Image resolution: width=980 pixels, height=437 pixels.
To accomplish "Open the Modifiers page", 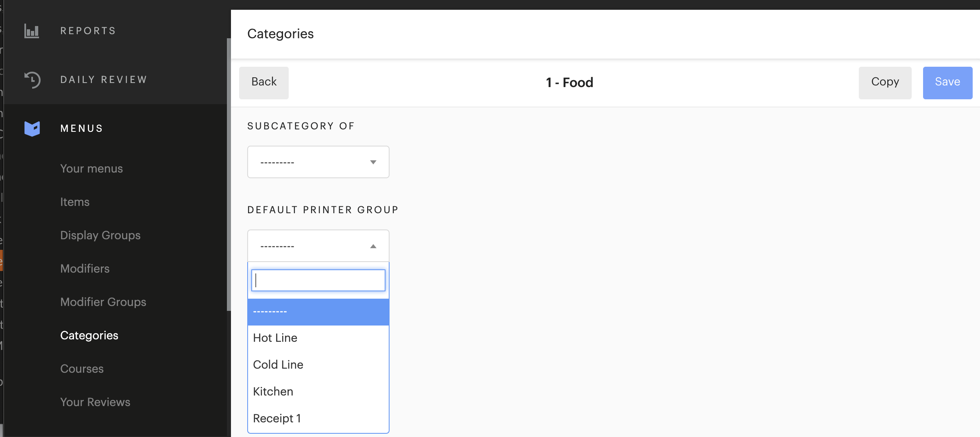I will (x=85, y=268).
